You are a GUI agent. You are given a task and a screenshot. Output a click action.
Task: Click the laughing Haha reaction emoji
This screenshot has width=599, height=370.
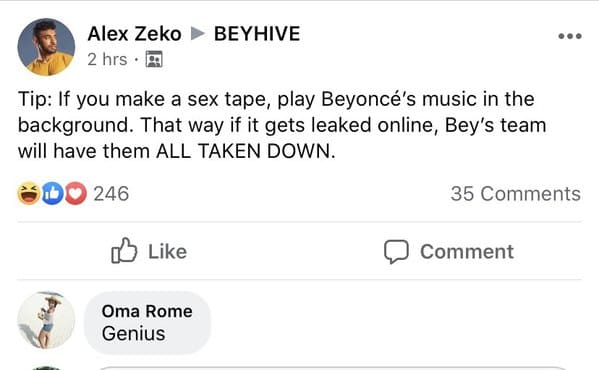point(29,193)
